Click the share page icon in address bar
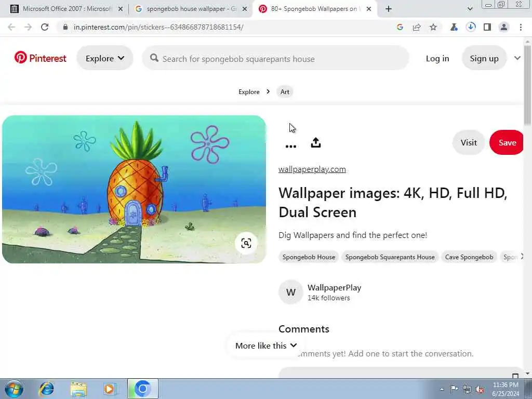 417,27
